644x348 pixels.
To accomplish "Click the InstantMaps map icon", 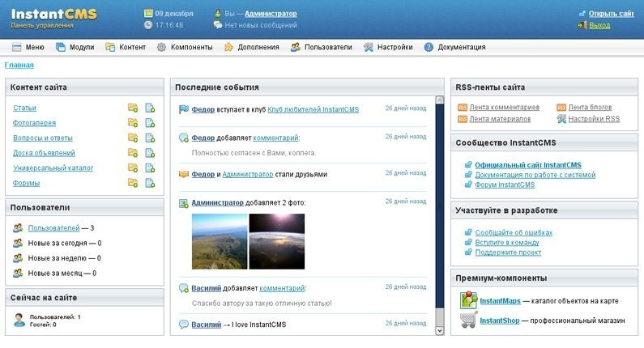I will pyautogui.click(x=469, y=300).
